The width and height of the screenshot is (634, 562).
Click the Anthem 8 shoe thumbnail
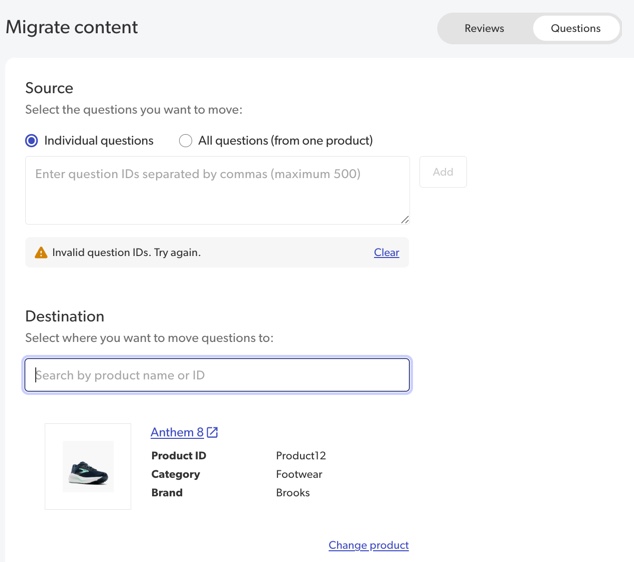[x=88, y=466]
